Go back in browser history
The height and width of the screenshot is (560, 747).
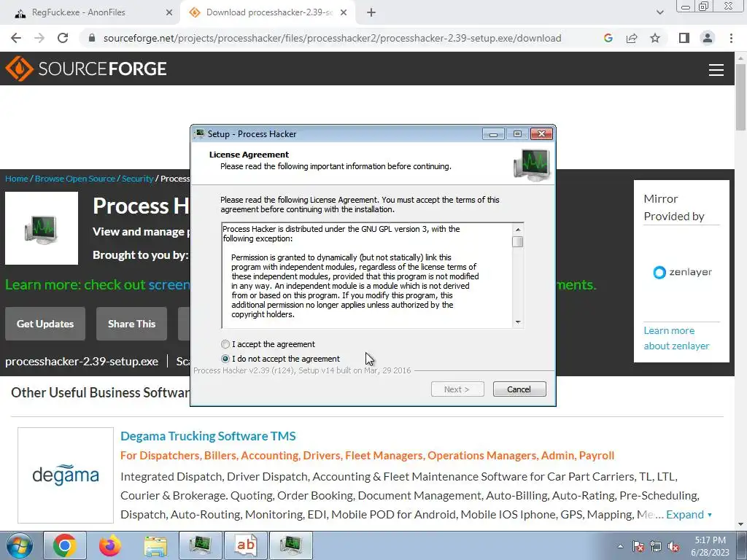pos(16,38)
